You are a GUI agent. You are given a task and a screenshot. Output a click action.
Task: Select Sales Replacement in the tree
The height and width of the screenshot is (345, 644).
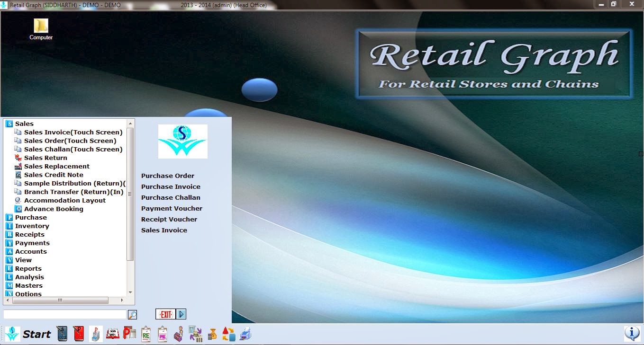pyautogui.click(x=56, y=166)
